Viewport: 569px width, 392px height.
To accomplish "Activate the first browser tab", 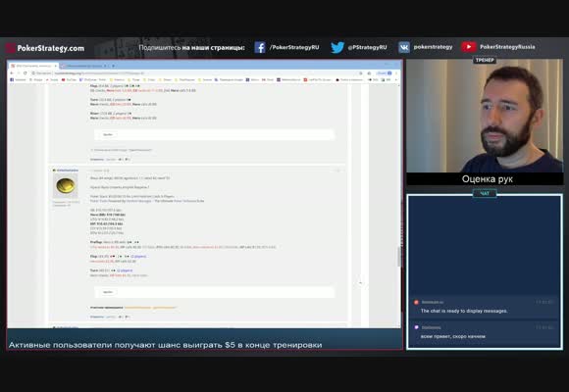I will click(x=32, y=66).
